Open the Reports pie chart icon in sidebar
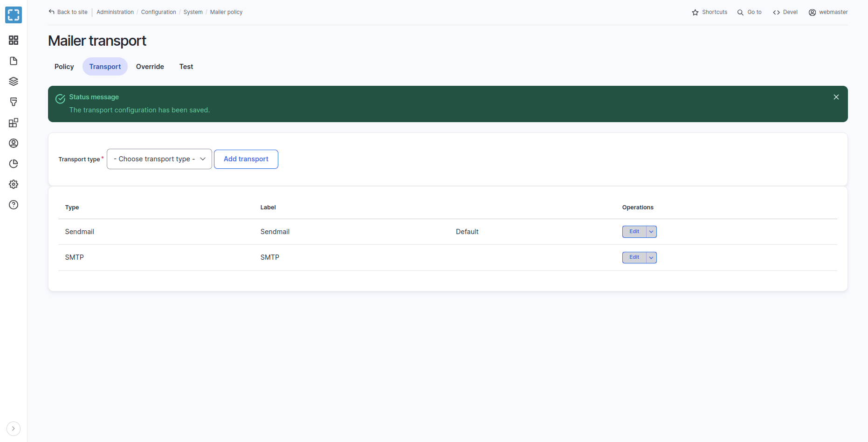 [x=14, y=164]
